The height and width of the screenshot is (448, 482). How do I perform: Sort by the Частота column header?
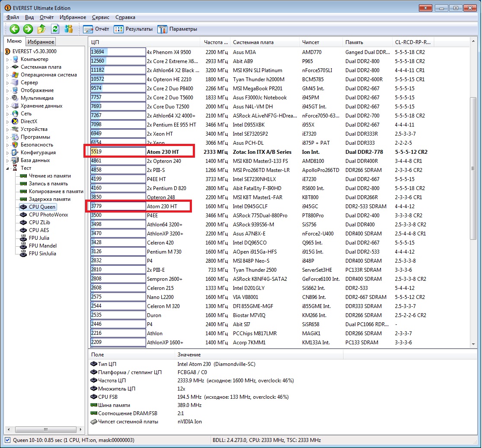(x=215, y=42)
